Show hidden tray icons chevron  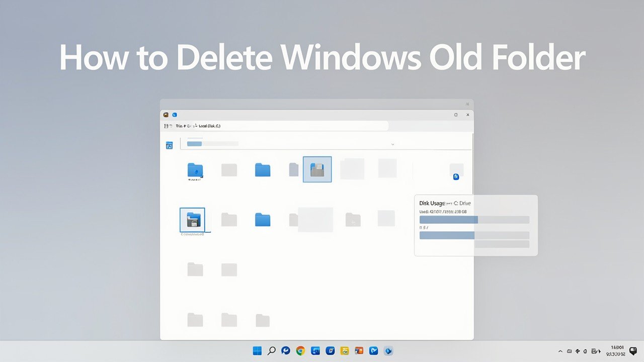[560, 351]
